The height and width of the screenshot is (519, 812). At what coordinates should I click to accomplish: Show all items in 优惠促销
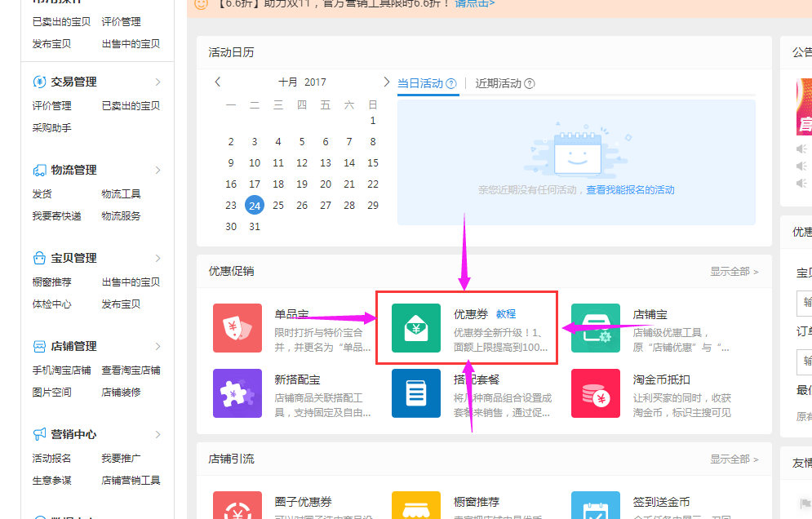click(734, 272)
